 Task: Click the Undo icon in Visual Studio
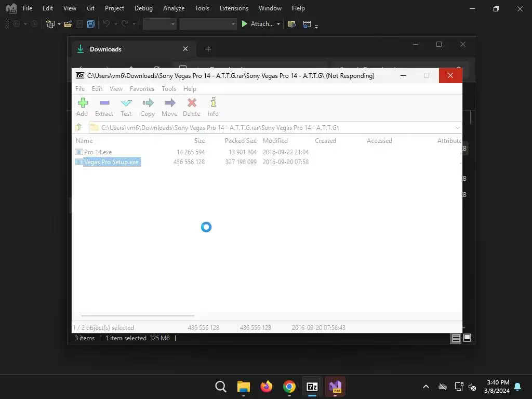[x=106, y=24]
